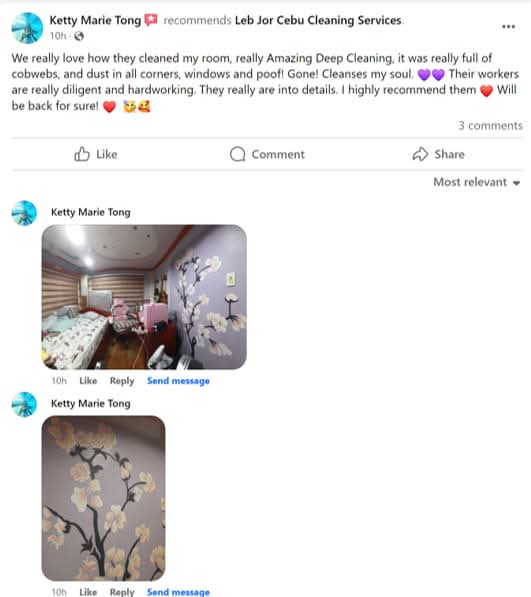Reply to the first photo comment
This screenshot has width=531, height=597.
122,381
